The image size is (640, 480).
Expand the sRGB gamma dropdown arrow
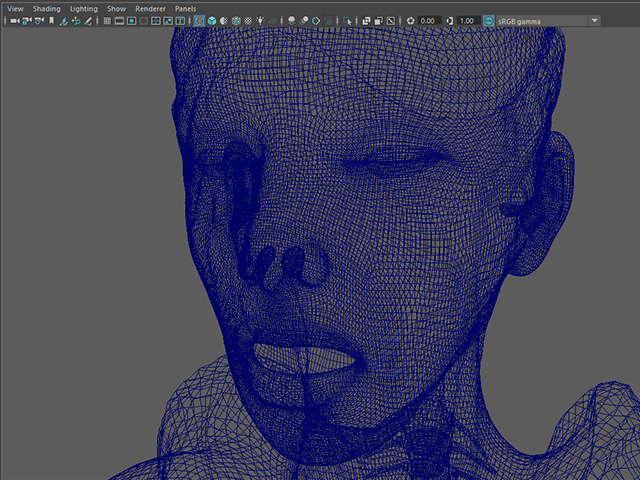(595, 21)
